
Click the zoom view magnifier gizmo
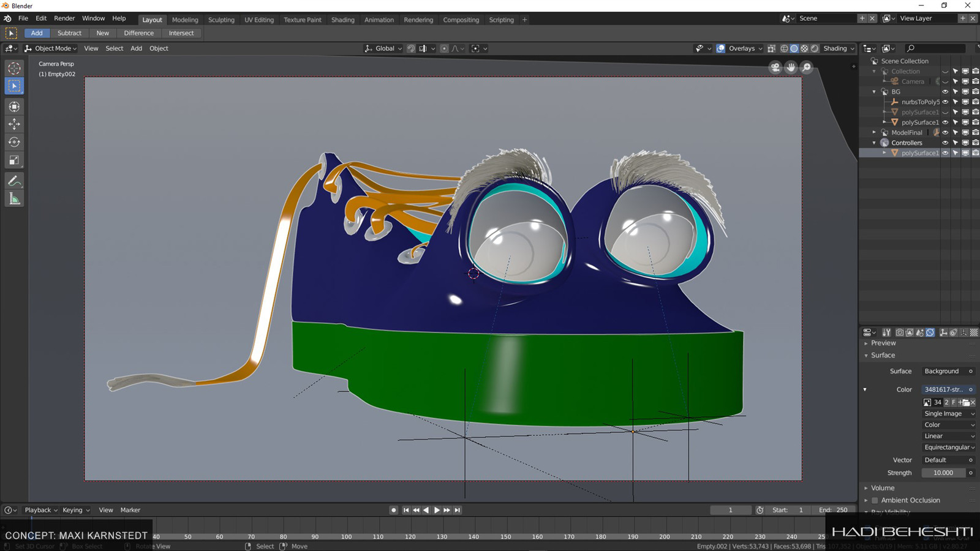pos(807,67)
